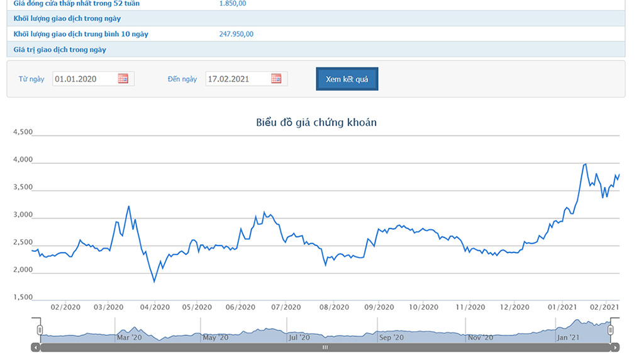
Task: Click the 01/2021 x-axis label
Action: tap(562, 307)
